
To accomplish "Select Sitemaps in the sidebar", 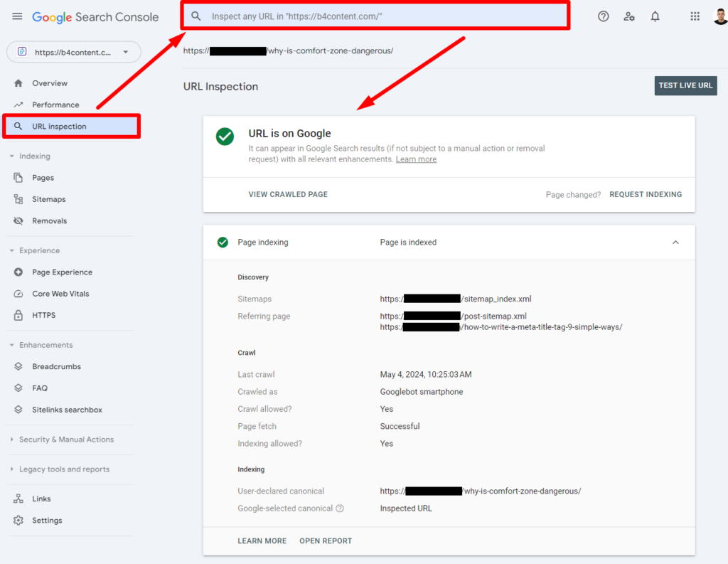I will tap(48, 199).
